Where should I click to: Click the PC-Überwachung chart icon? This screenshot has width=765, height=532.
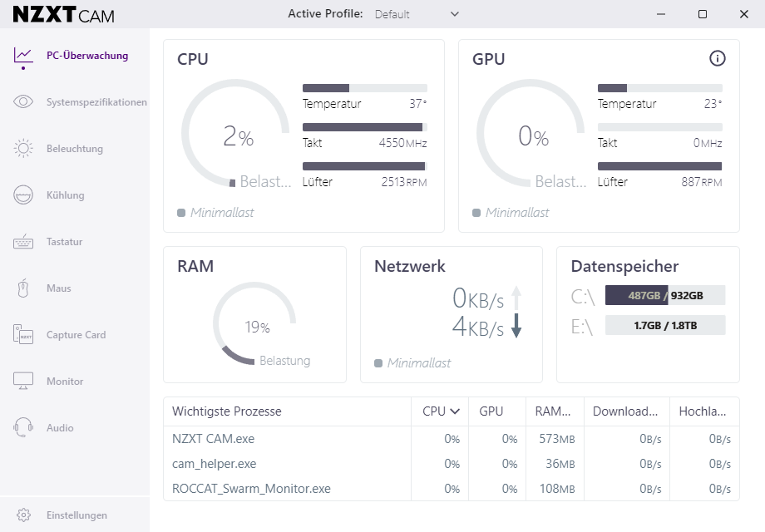23,56
